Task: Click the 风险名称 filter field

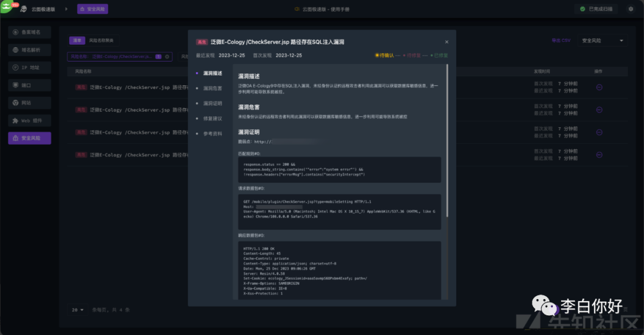Action: [x=119, y=56]
